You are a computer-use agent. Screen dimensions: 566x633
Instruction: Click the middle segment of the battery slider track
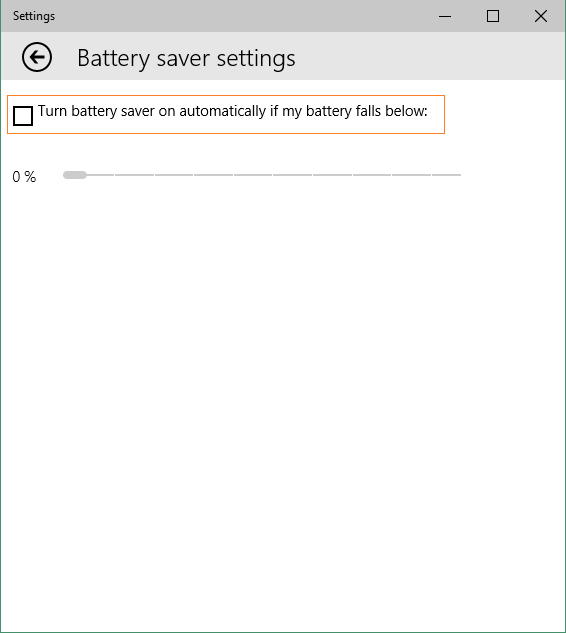tap(253, 175)
